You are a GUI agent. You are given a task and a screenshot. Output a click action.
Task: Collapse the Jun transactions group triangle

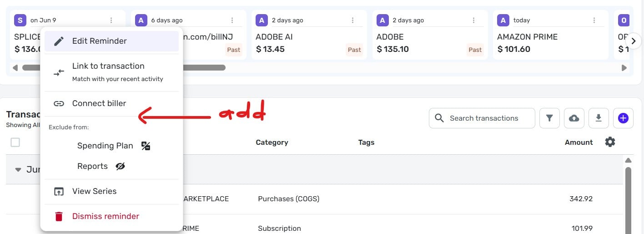pyautogui.click(x=18, y=170)
